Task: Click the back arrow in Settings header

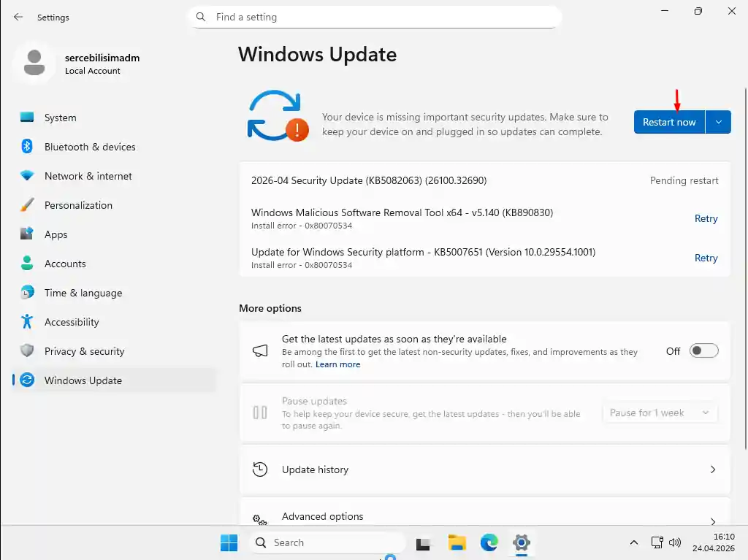Action: coord(18,18)
